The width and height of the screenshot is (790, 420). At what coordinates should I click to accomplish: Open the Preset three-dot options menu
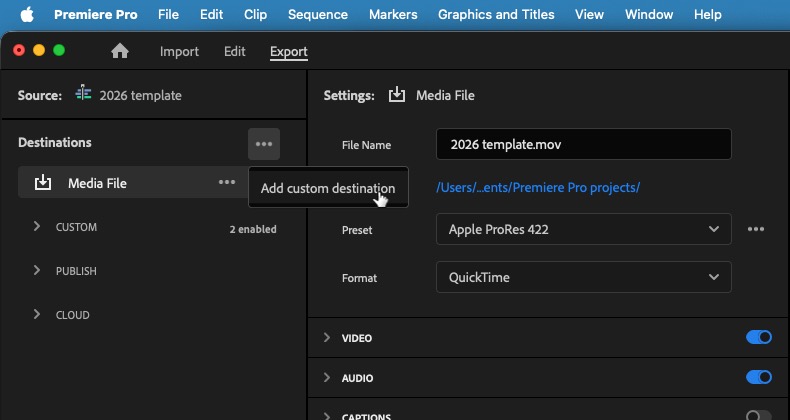(756, 229)
